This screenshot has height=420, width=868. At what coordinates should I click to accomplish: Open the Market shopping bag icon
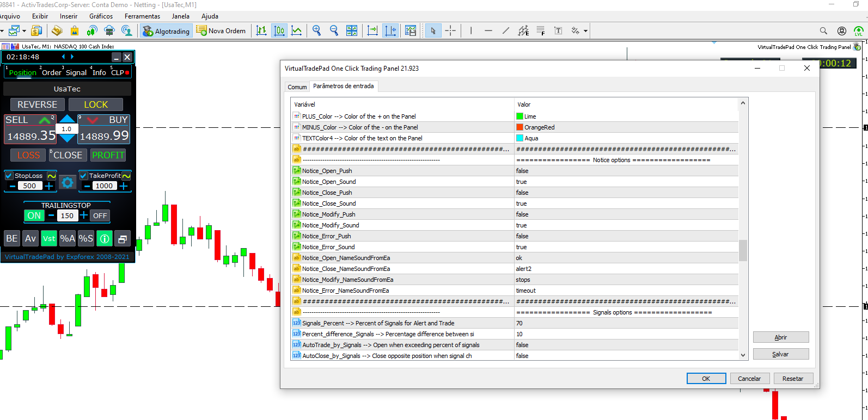[x=75, y=30]
